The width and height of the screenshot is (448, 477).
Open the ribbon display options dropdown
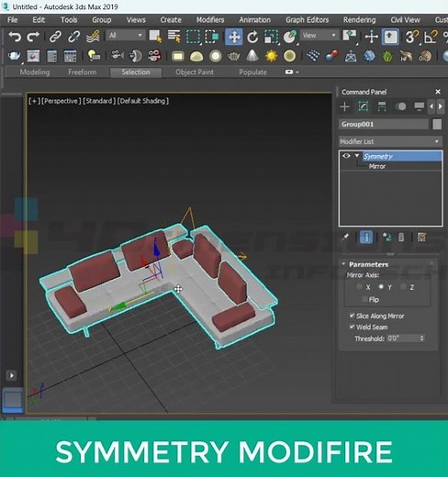tap(292, 72)
